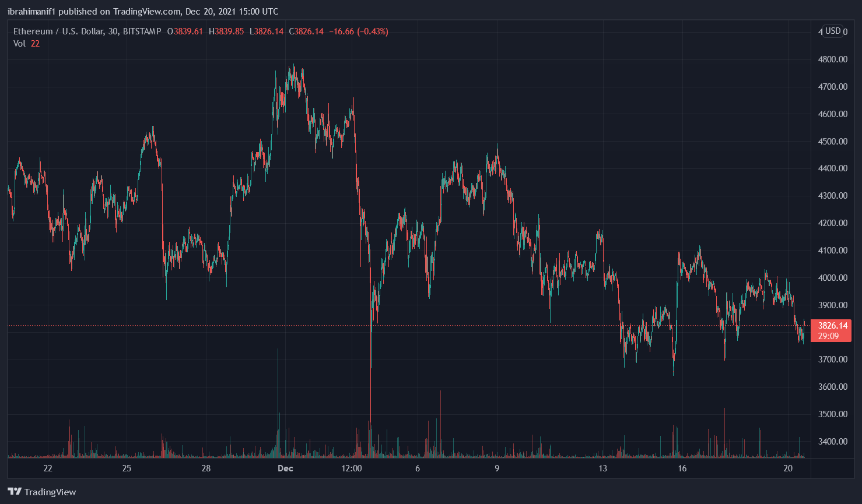The image size is (862, 504).
Task: Select the Dec marker on time axis
Action: [285, 468]
